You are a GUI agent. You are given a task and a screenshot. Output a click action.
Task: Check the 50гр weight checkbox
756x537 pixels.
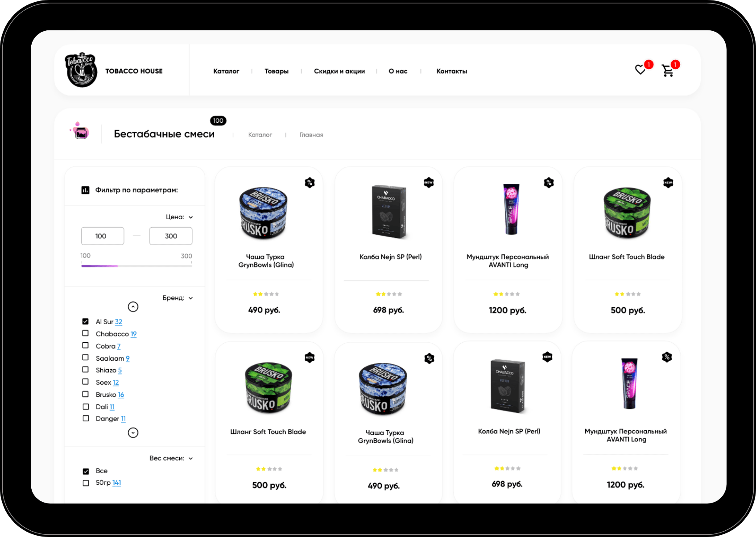pos(86,483)
